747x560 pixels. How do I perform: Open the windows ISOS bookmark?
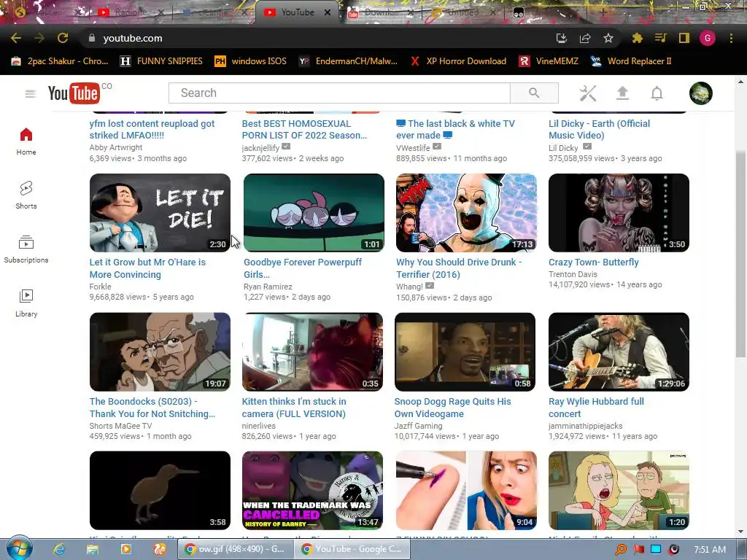coord(251,61)
